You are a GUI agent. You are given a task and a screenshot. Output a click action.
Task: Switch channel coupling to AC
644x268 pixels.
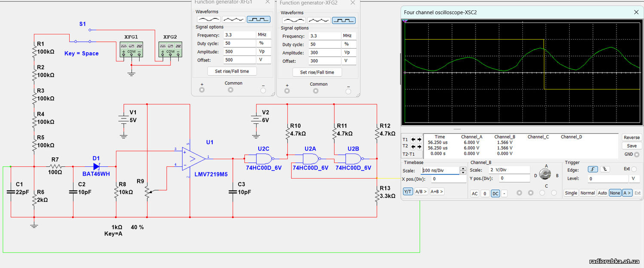[475, 194]
